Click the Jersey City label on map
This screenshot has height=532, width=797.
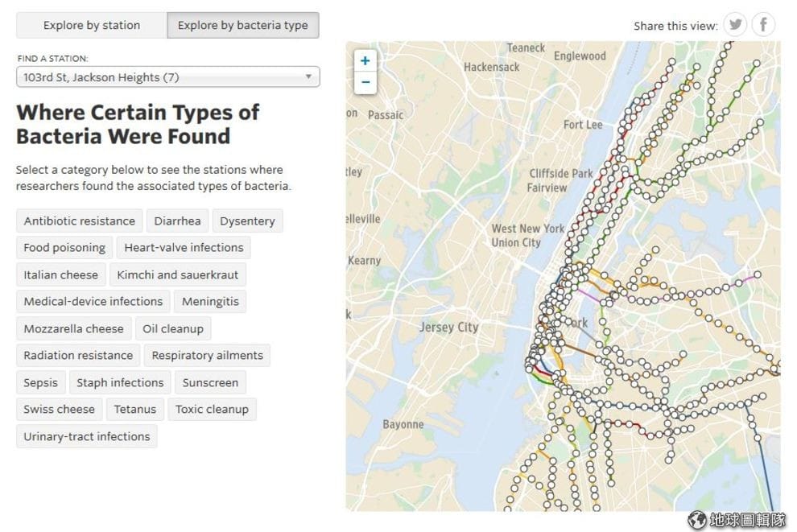449,328
